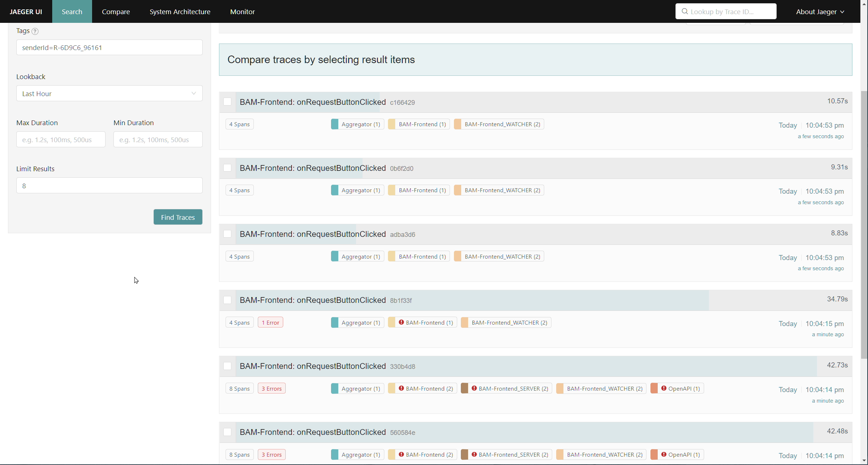Screen dimensions: 868x465
Task: Click error icon on OpenAPI (1) in trace 330b4d8
Action: (664, 388)
